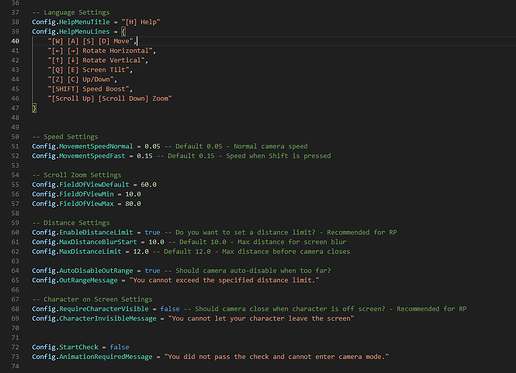Image resolution: width=516 pixels, height=373 pixels.
Task: Click Config.MovementSpeedNormal identifier
Action: click(82, 146)
